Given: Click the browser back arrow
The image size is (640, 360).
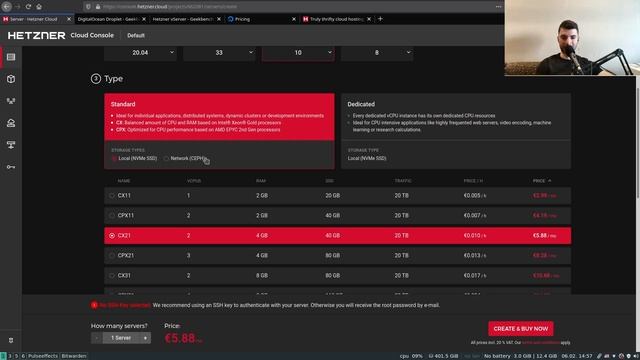Looking at the screenshot, I should click(x=7, y=7).
